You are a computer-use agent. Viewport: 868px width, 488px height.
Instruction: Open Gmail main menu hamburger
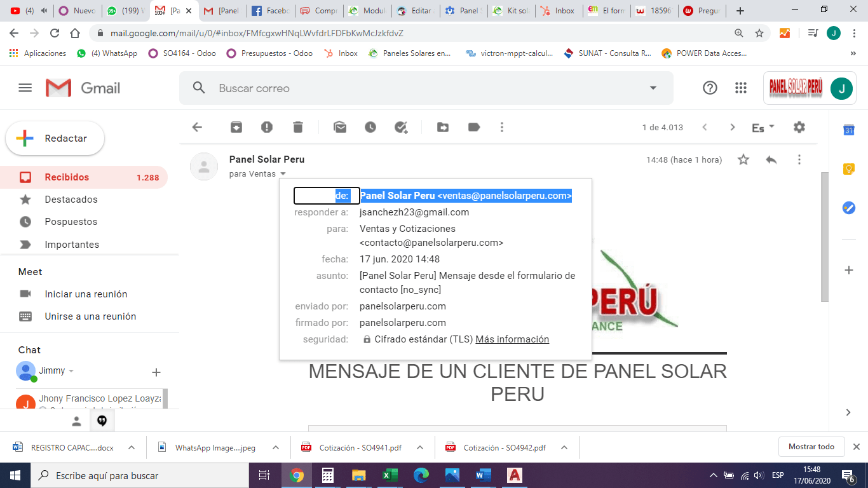pos(25,88)
